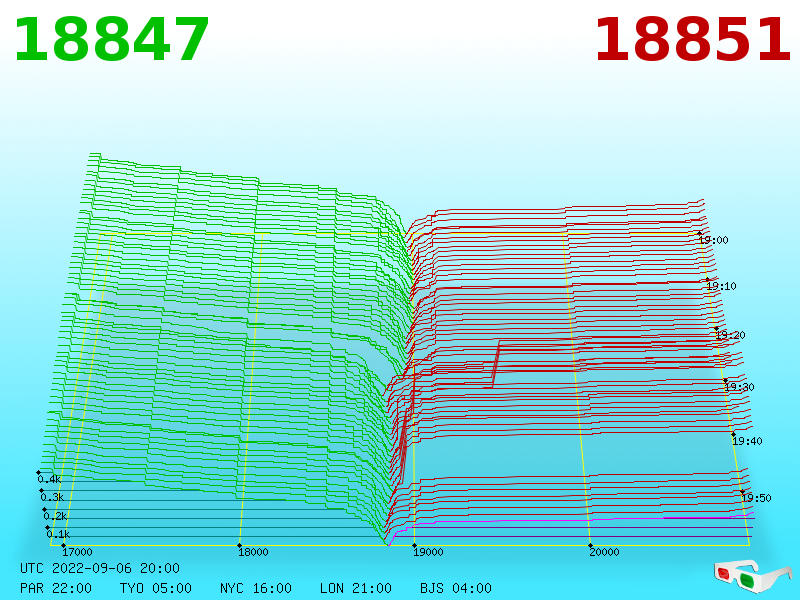
Task: Click the green bid price 18847
Action: coord(111,40)
